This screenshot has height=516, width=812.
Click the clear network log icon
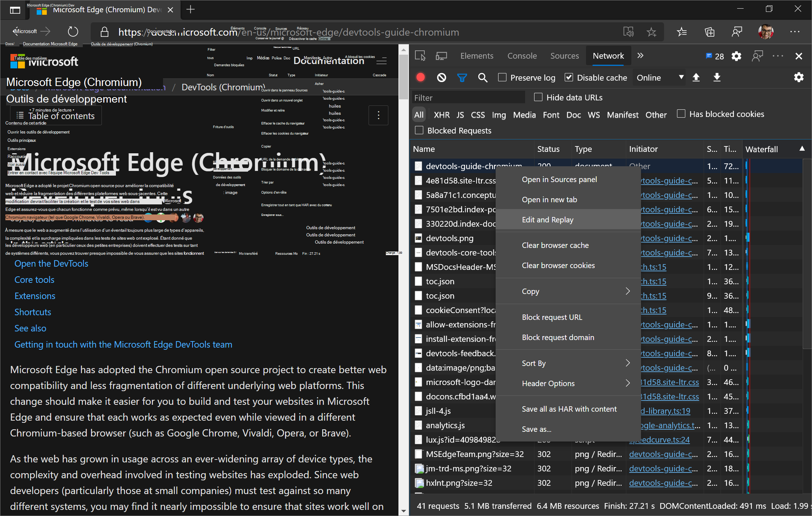click(x=441, y=77)
